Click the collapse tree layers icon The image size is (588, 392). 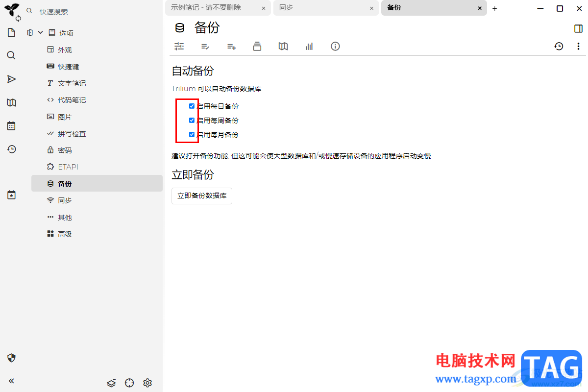click(x=111, y=383)
